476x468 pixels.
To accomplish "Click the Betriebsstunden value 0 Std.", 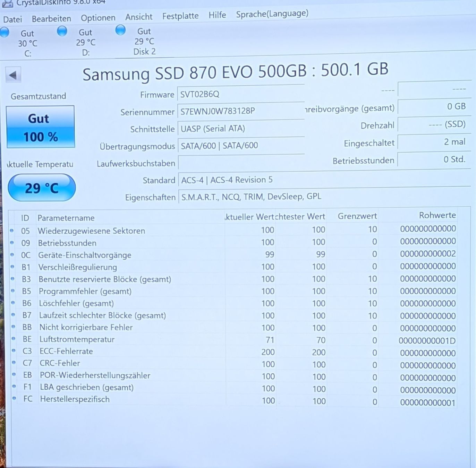I will click(434, 159).
